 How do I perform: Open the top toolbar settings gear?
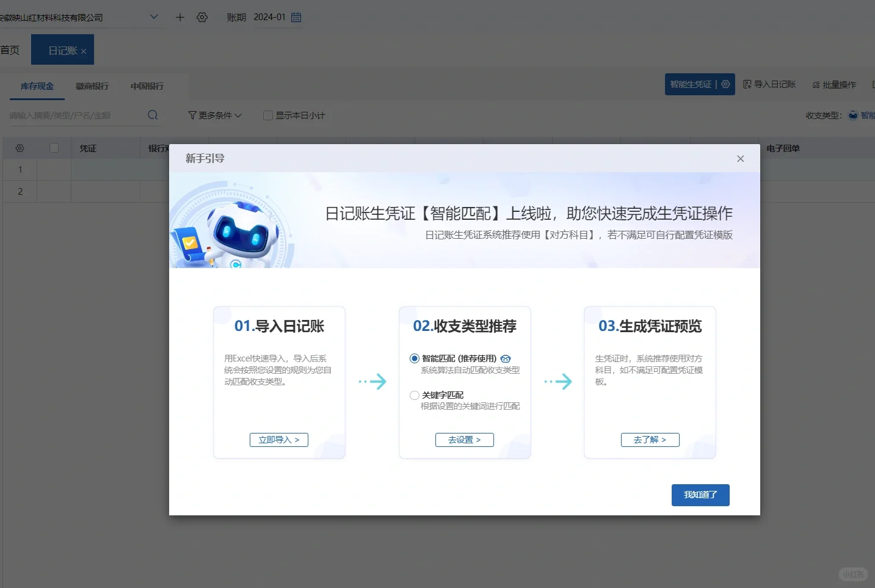tap(202, 17)
